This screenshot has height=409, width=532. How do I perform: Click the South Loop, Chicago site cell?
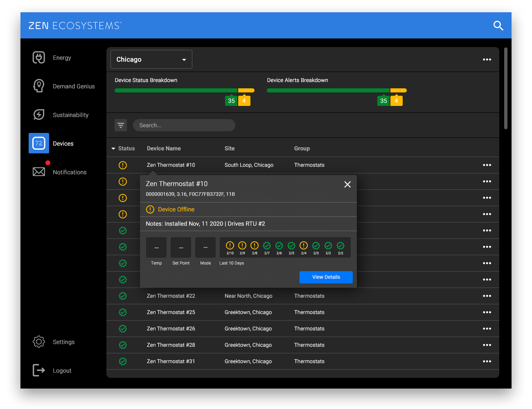(249, 165)
